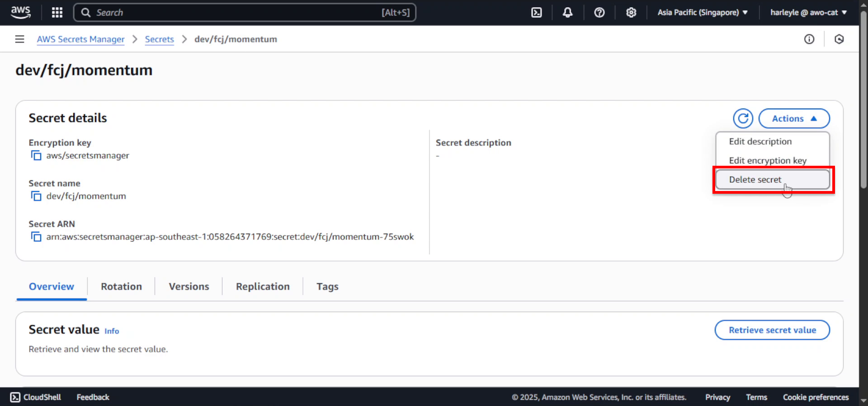Click the Secret description label

(x=473, y=143)
